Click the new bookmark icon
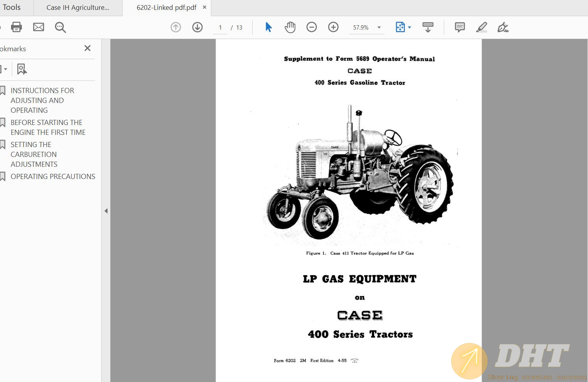This screenshot has height=382, width=588. tap(22, 69)
